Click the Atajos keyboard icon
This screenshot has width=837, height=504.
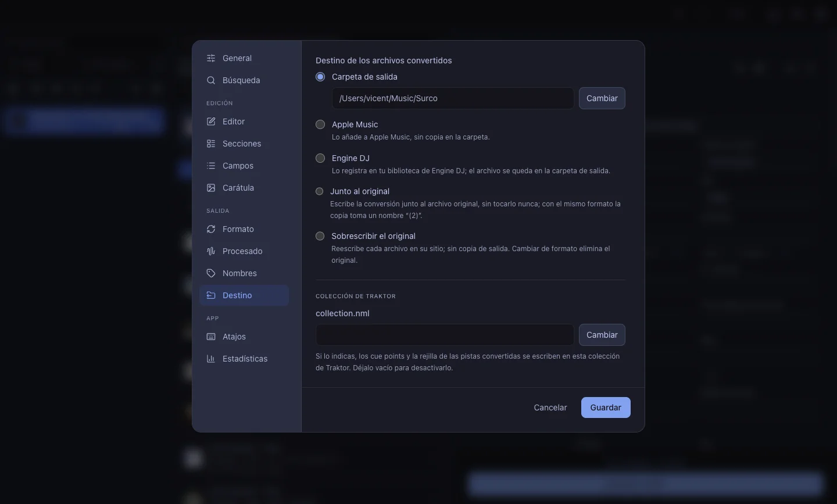click(x=211, y=337)
